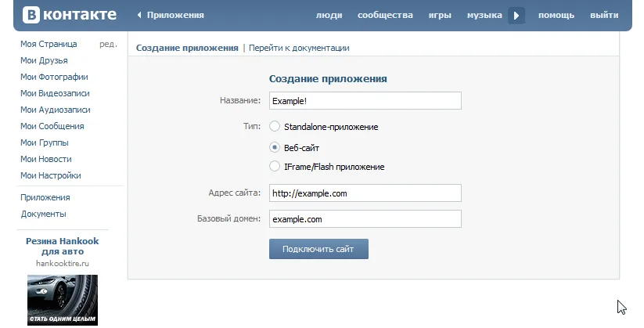Open Мои Настройки in sidebar

(51, 175)
